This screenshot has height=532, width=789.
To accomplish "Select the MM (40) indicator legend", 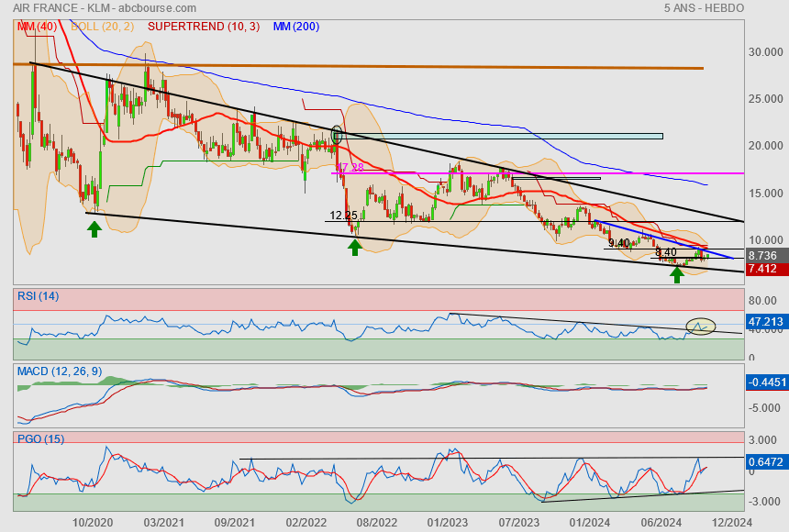I will [x=37, y=27].
